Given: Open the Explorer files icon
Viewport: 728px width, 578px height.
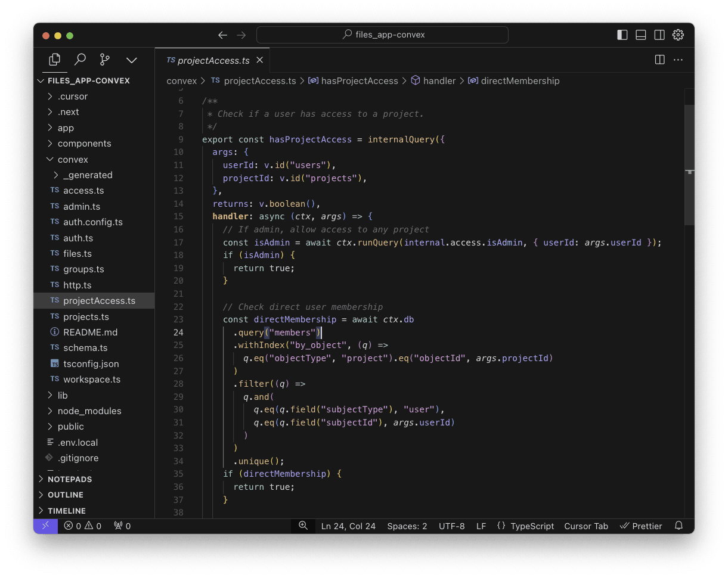Looking at the screenshot, I should tap(55, 60).
